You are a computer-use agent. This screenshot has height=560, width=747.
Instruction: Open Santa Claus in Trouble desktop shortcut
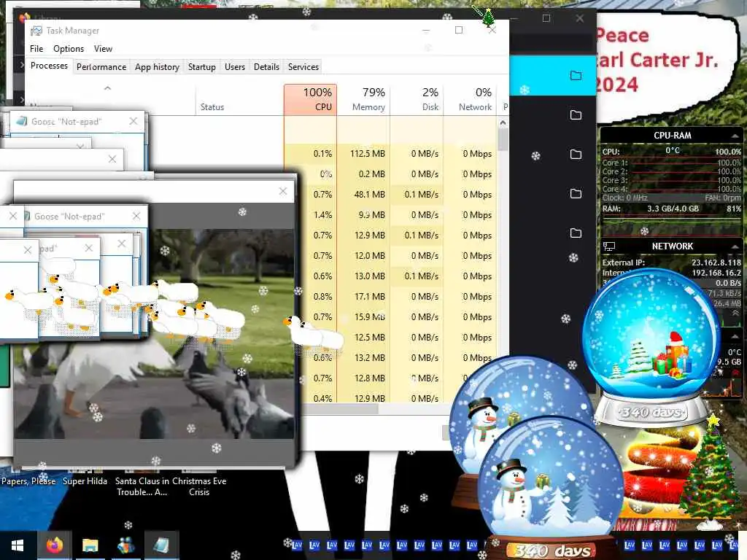(x=142, y=486)
